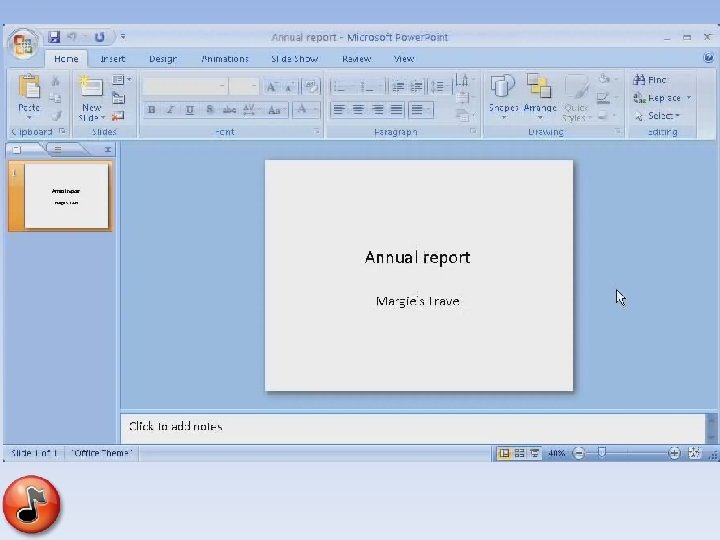The image size is (720, 540).
Task: Paste clipboard contents with the Paste icon
Action: (29, 88)
